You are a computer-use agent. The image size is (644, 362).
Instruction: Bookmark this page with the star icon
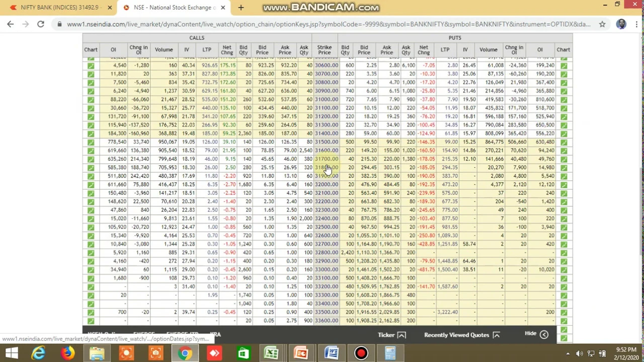coord(602,24)
